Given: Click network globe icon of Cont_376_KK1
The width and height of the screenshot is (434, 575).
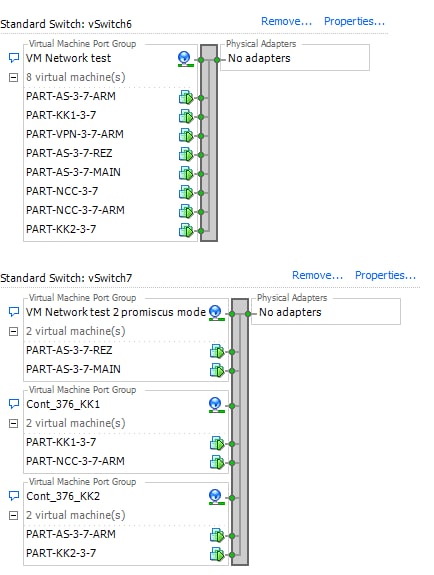Looking at the screenshot, I should pos(216,405).
